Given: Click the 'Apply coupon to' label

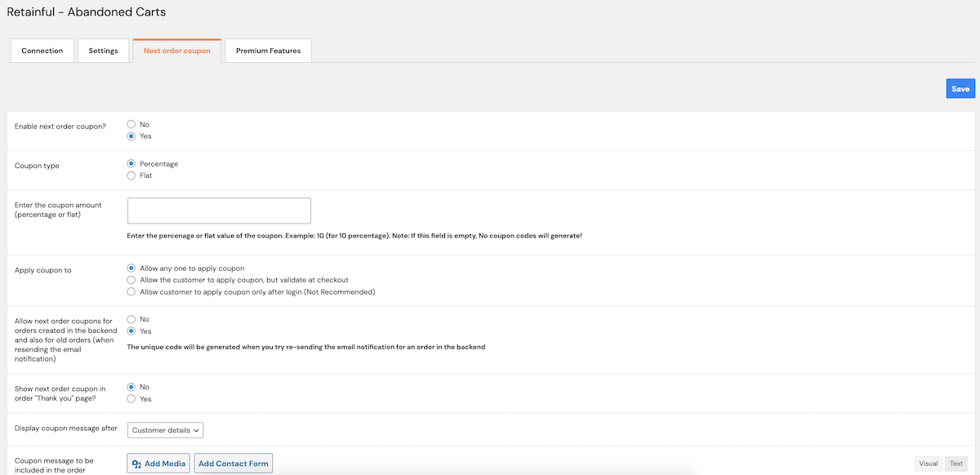Looking at the screenshot, I should (43, 270).
